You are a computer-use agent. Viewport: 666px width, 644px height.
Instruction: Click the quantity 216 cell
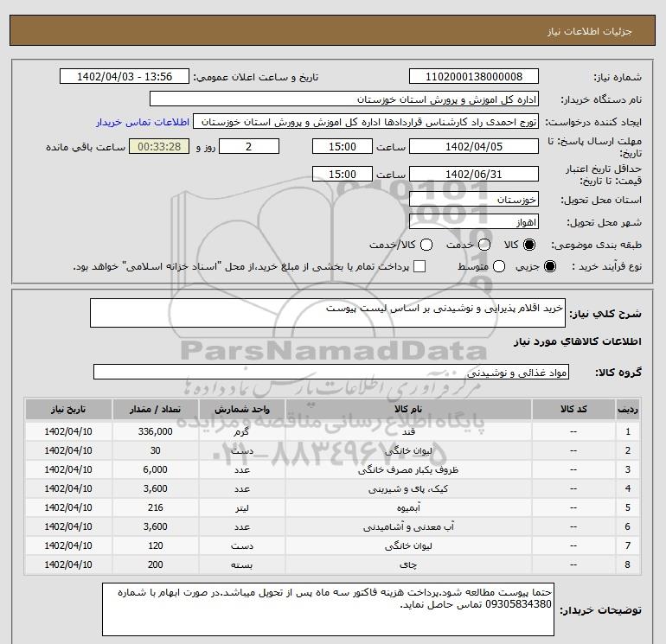coord(155,507)
